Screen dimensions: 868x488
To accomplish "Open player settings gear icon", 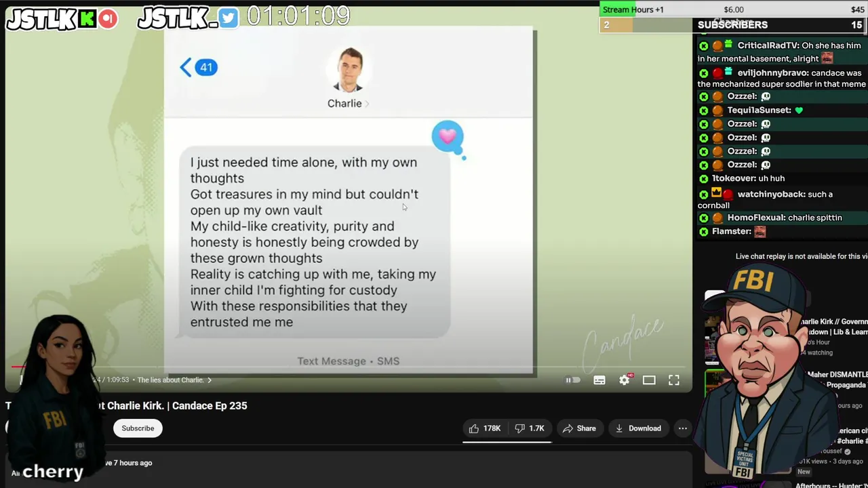I will pyautogui.click(x=625, y=380).
